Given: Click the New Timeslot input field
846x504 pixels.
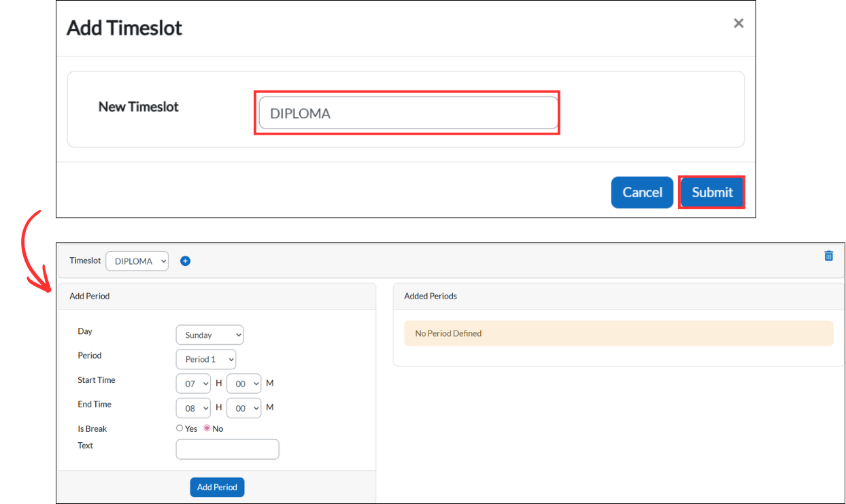Looking at the screenshot, I should pyautogui.click(x=408, y=113).
